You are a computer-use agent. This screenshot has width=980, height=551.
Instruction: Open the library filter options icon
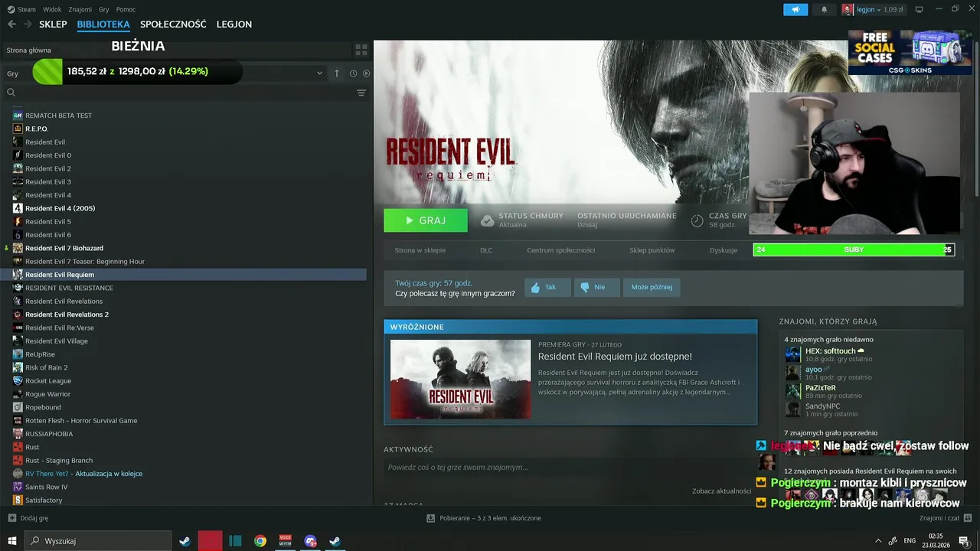(x=361, y=93)
